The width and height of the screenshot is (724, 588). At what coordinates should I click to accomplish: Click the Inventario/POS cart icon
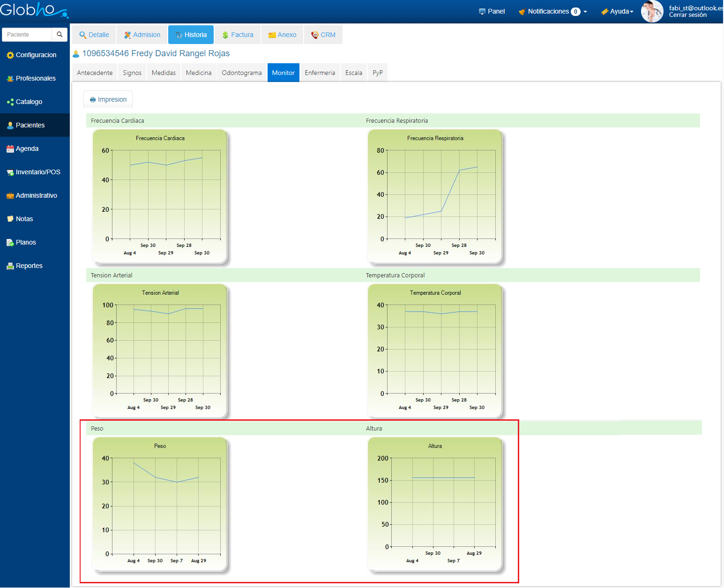[10, 172]
